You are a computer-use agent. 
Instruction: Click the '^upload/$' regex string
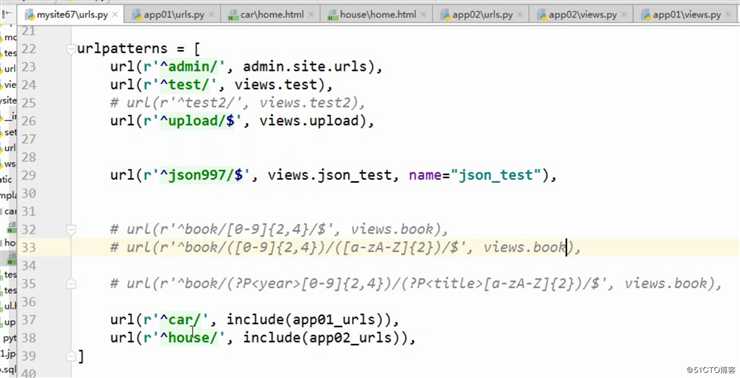[x=198, y=121]
